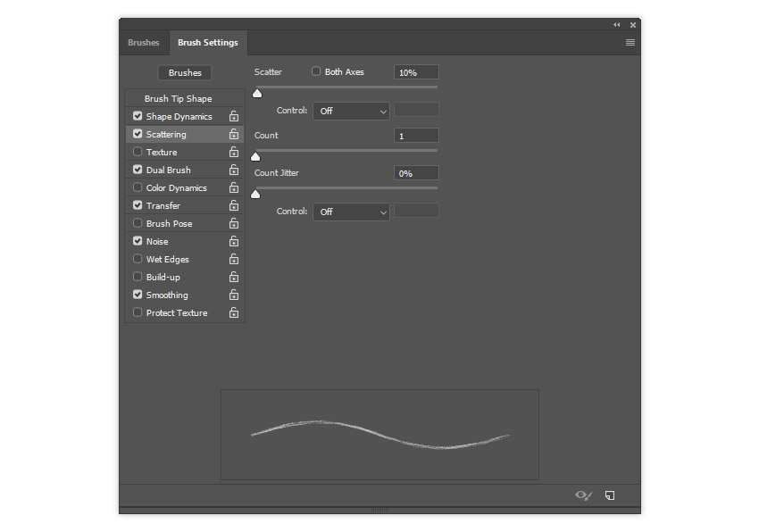The image size is (759, 532).
Task: Close the Brush Settings panel
Action: click(633, 25)
